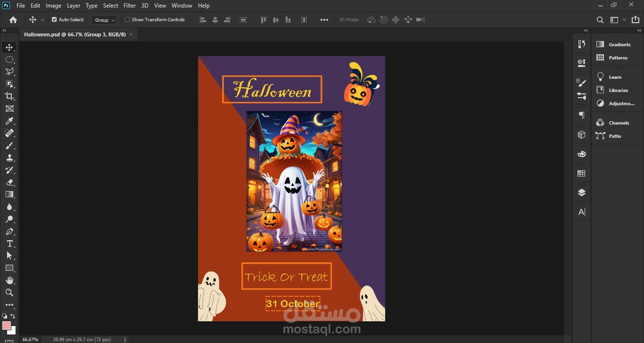Open the status bar info arrow
Viewport: 644px width, 343px height.
tap(125, 339)
